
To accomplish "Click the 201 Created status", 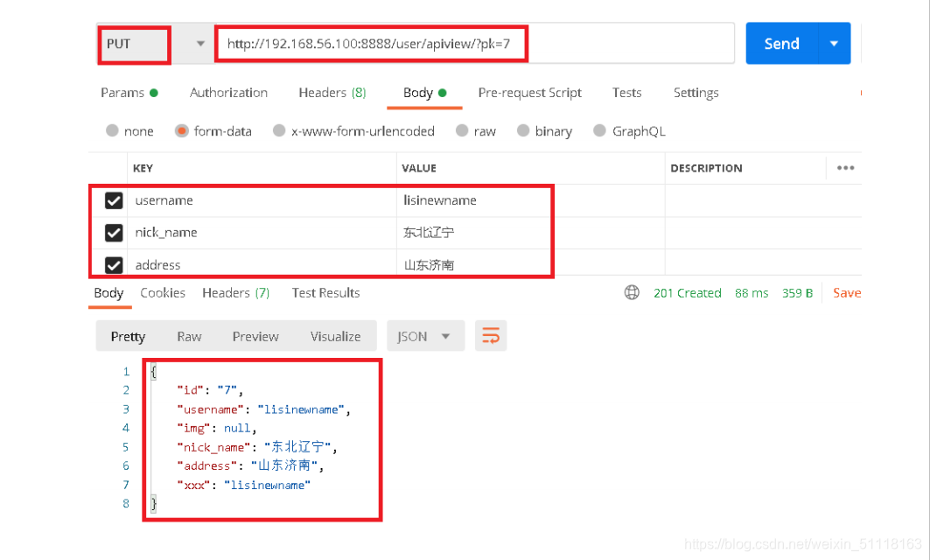I will click(x=688, y=293).
